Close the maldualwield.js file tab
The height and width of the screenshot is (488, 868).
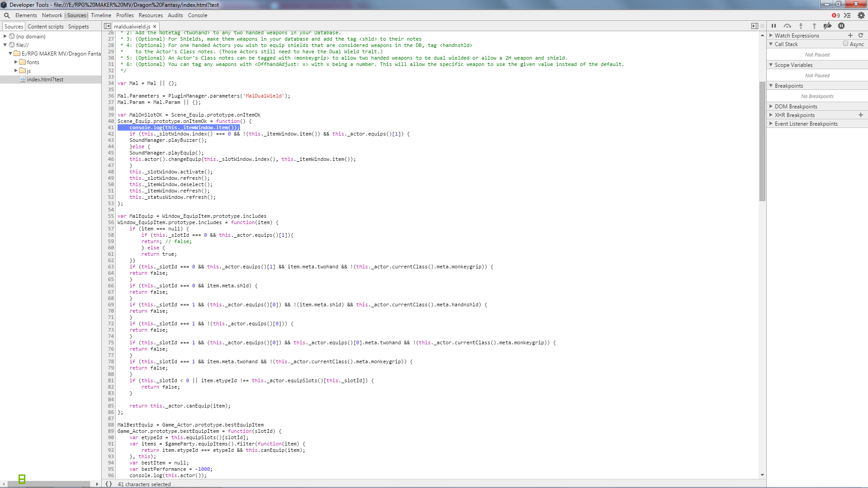[x=155, y=27]
